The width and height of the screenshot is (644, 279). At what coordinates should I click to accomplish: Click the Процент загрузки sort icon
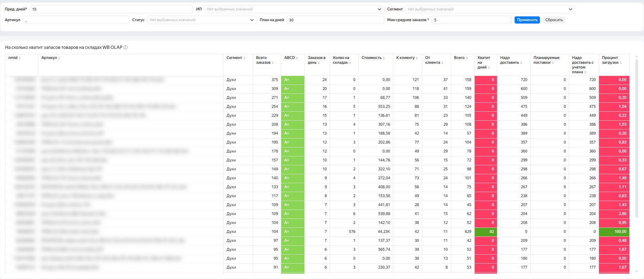point(621,63)
